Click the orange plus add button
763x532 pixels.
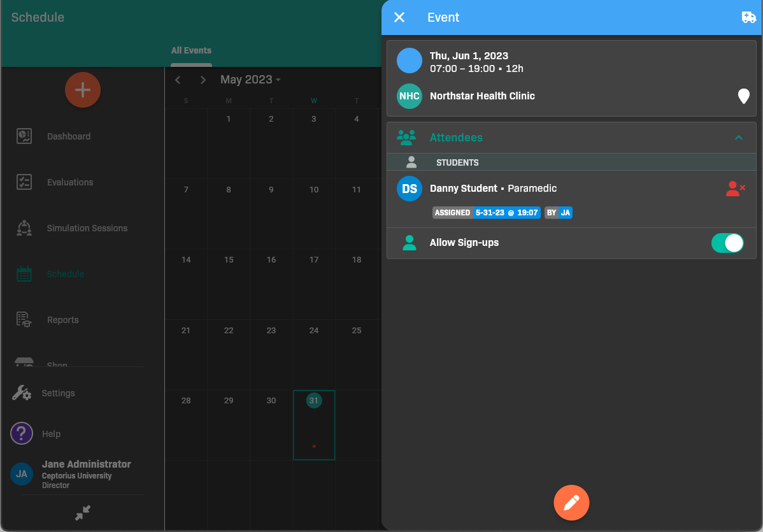(x=83, y=90)
